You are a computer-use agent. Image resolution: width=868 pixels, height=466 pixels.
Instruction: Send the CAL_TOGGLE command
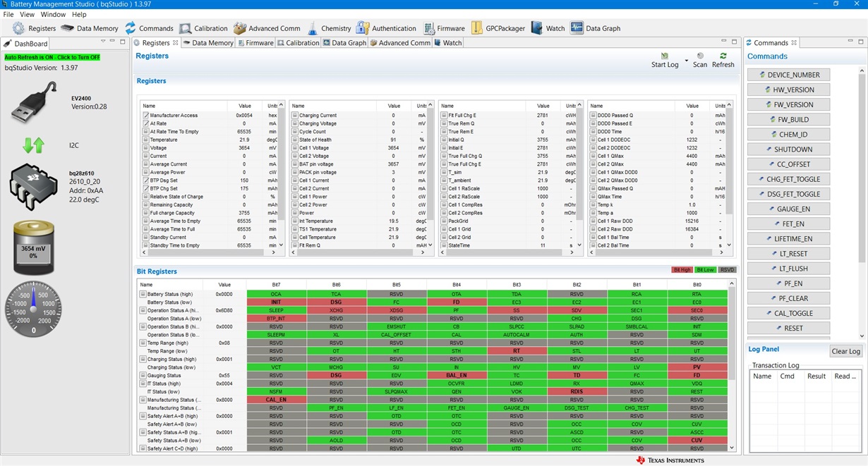(788, 313)
